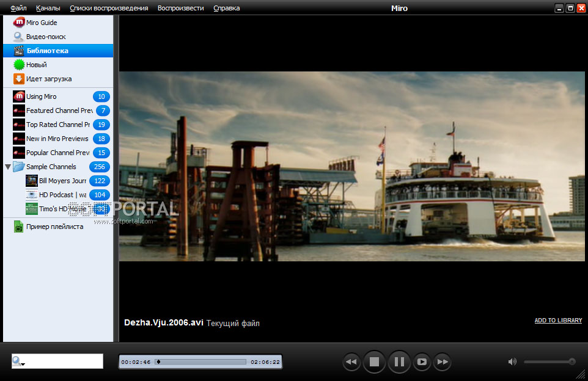Click the Top Rated Channel icon

pos(19,125)
